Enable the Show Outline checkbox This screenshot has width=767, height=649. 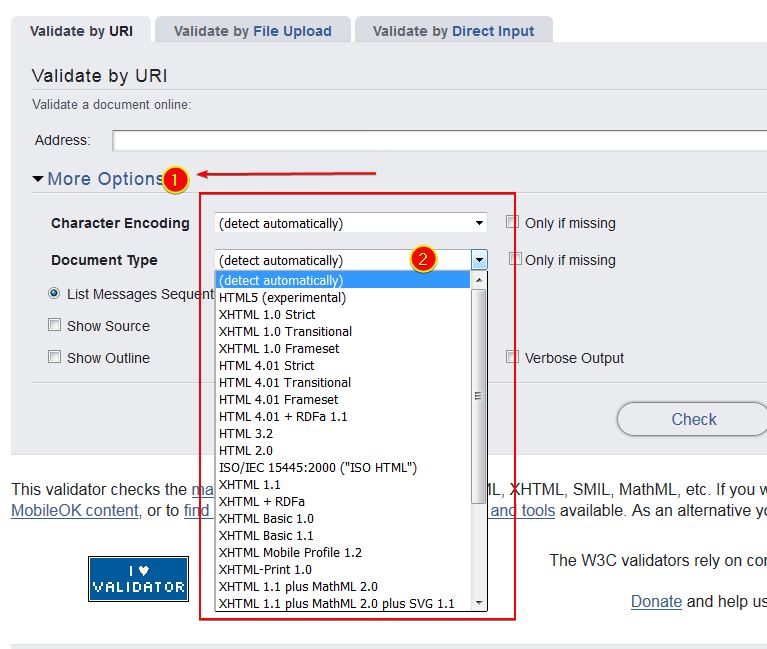tap(55, 357)
